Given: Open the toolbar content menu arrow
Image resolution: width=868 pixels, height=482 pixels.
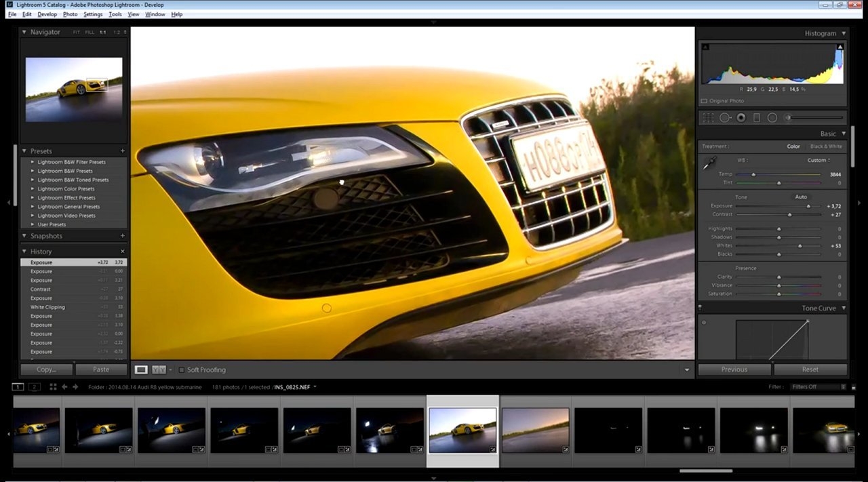Looking at the screenshot, I should point(687,370).
